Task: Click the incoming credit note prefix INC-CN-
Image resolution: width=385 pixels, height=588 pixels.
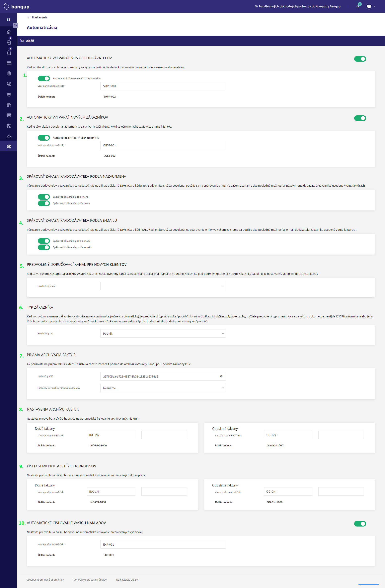Action: [x=111, y=492]
